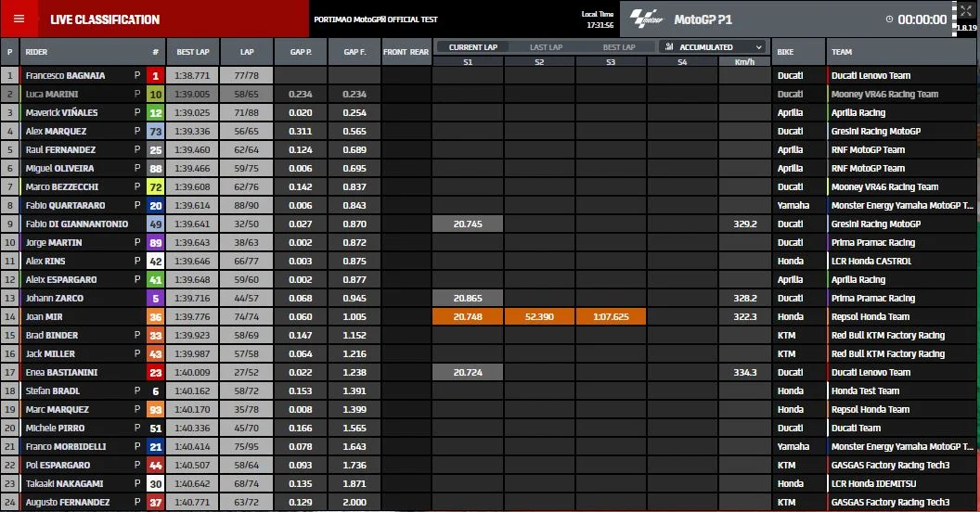
Task: Click the blue number 21 badge
Action: (156, 446)
